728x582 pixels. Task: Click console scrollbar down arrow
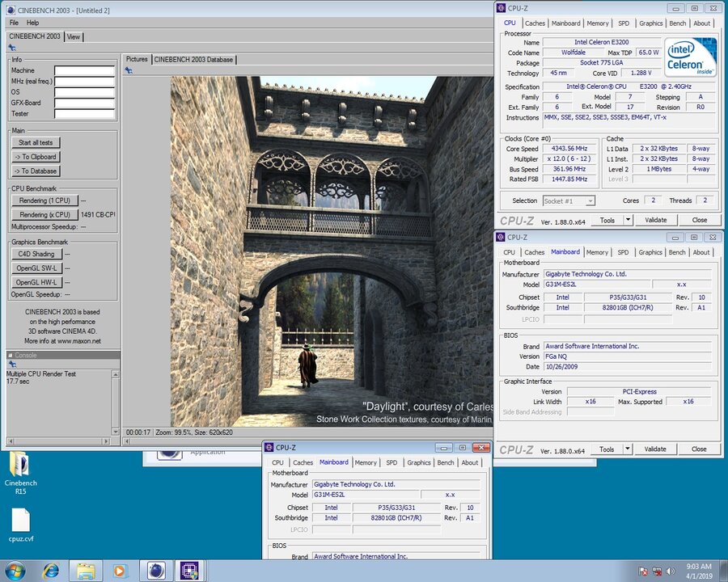coord(116,431)
